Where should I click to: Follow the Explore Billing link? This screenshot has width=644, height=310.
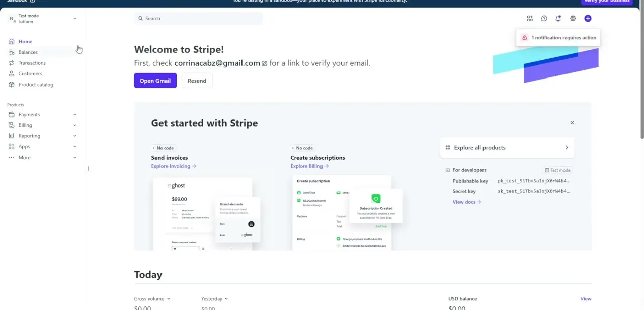309,166
